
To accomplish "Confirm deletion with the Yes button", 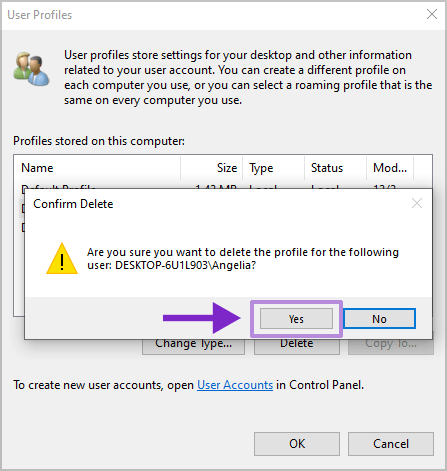I will pyautogui.click(x=296, y=319).
